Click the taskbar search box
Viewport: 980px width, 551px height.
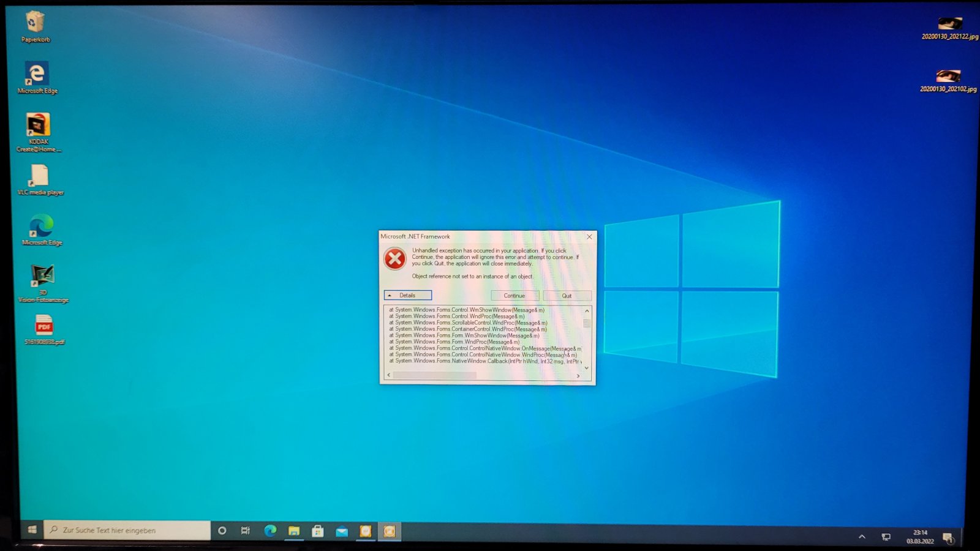tap(127, 530)
